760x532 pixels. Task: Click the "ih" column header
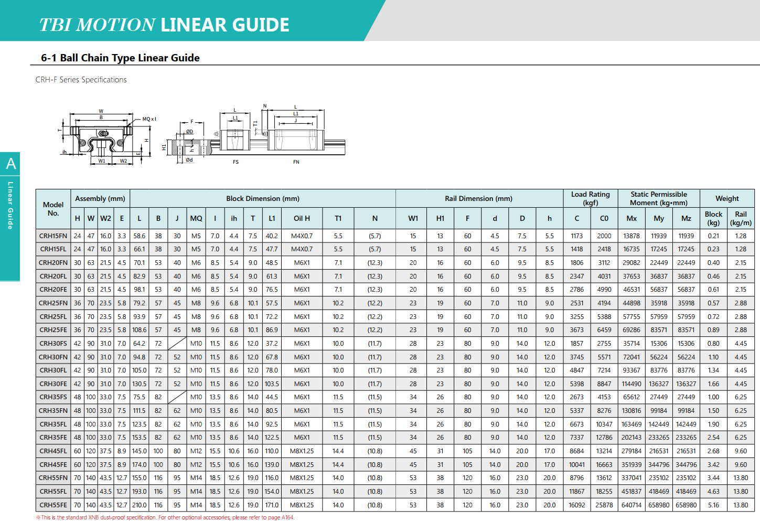coord(234,218)
